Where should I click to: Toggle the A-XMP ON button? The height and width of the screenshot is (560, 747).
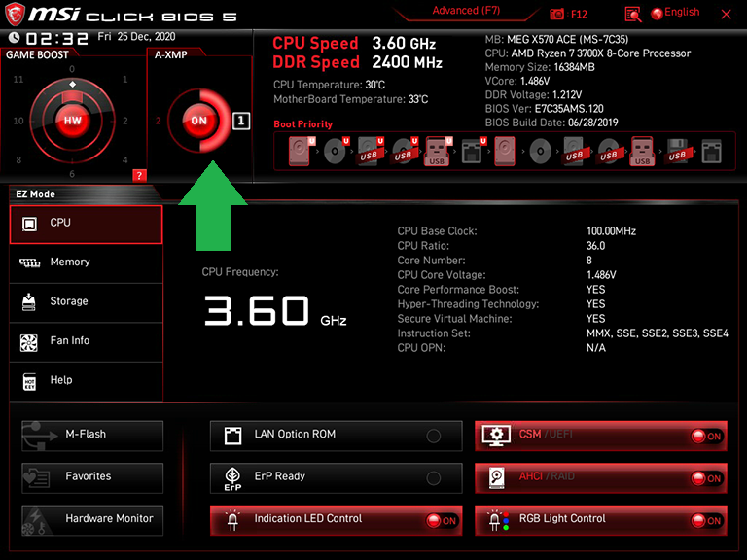click(x=198, y=121)
